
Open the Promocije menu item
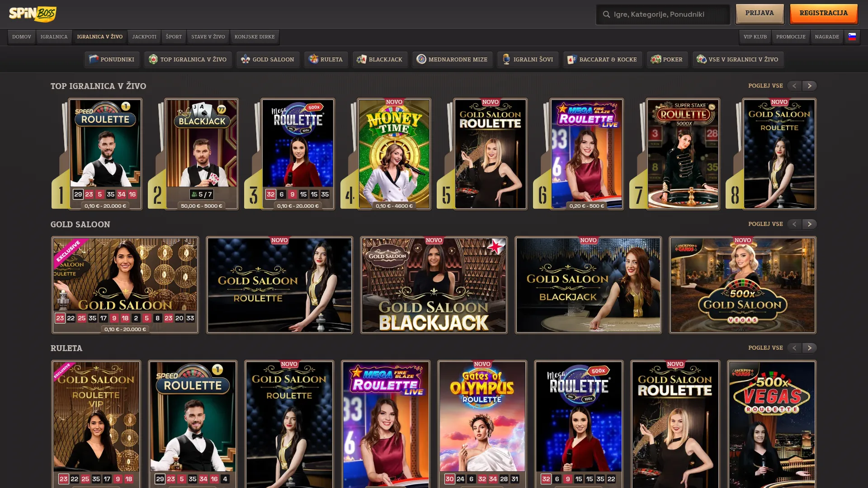[791, 37]
